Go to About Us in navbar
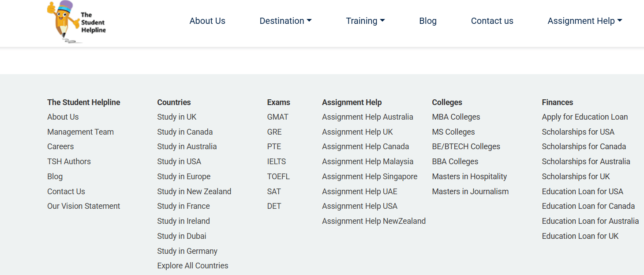This screenshot has width=644, height=275. [207, 21]
